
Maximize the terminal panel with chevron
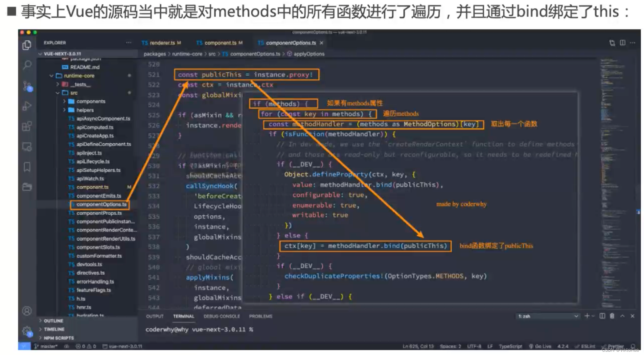click(x=622, y=316)
